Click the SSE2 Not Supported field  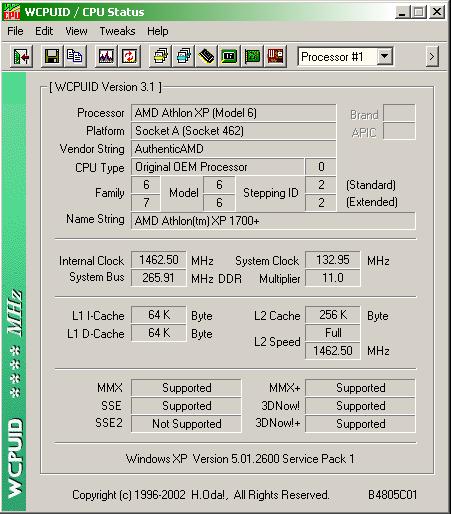tap(186, 424)
